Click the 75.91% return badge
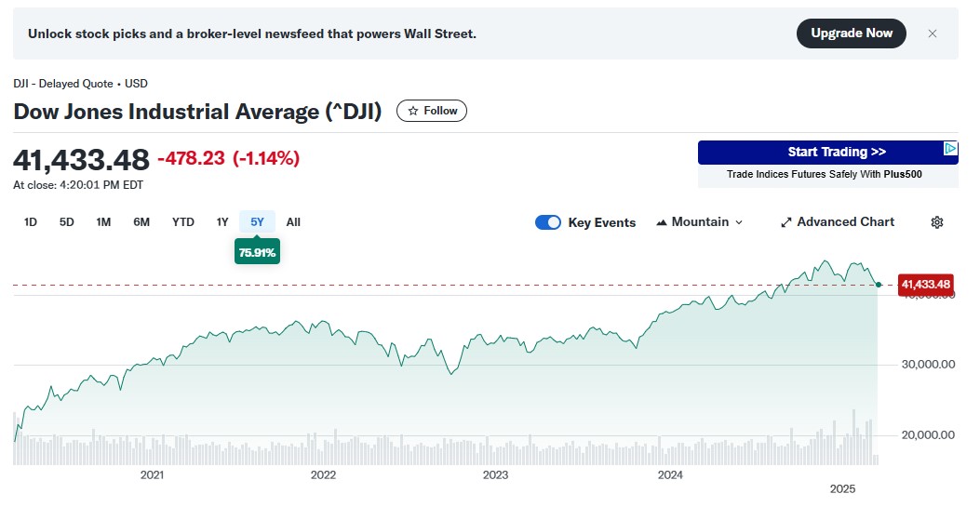Image resolution: width=980 pixels, height=507 pixels. (x=257, y=252)
